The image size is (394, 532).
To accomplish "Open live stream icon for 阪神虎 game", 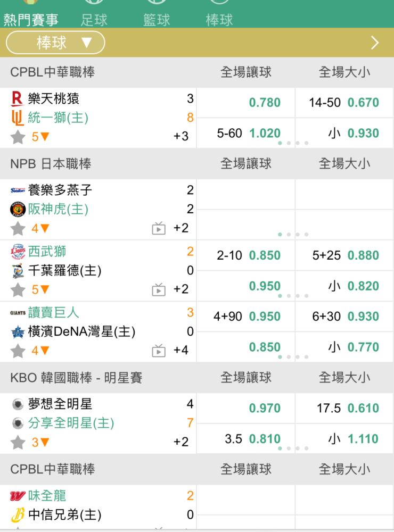I will coord(159,228).
